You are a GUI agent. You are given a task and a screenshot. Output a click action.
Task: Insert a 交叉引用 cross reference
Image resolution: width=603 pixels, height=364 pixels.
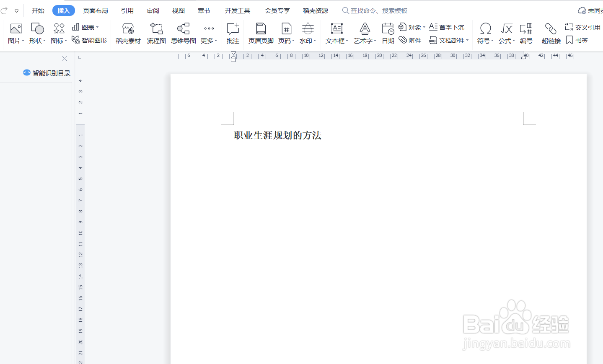pyautogui.click(x=582, y=27)
